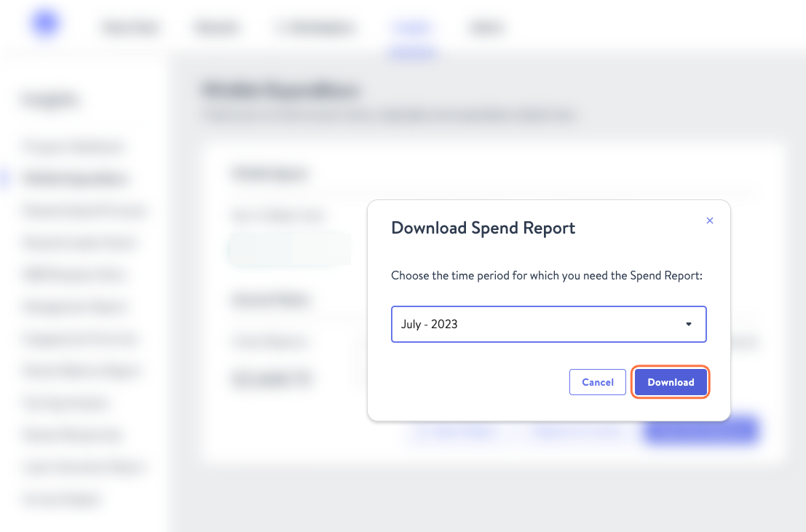Open the last header navigation item

click(x=486, y=27)
